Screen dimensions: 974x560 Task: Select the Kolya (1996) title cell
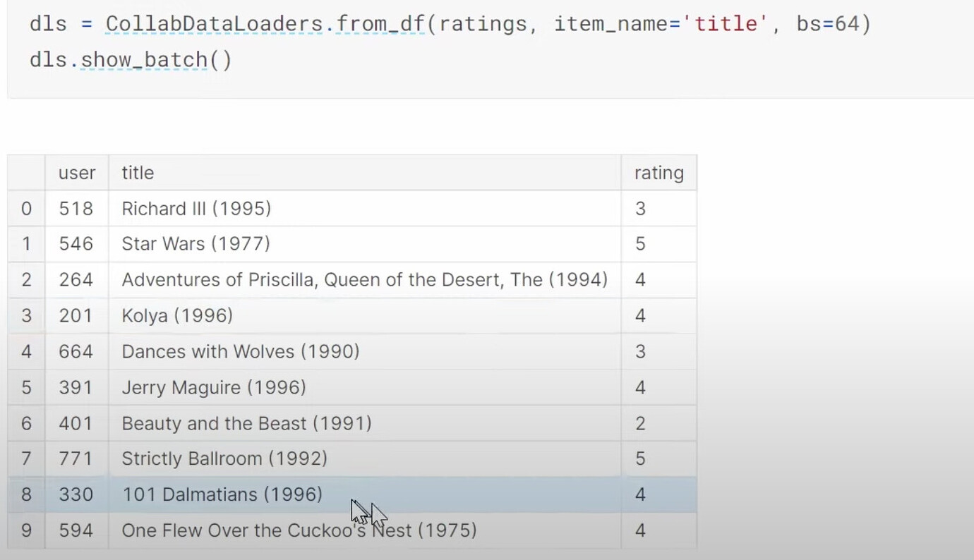pyautogui.click(x=176, y=315)
